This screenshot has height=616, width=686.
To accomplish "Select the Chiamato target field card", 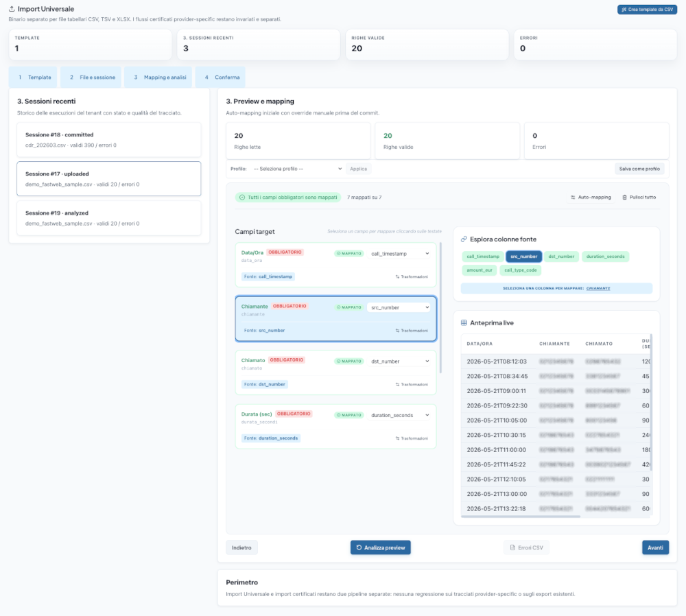I will [335, 372].
